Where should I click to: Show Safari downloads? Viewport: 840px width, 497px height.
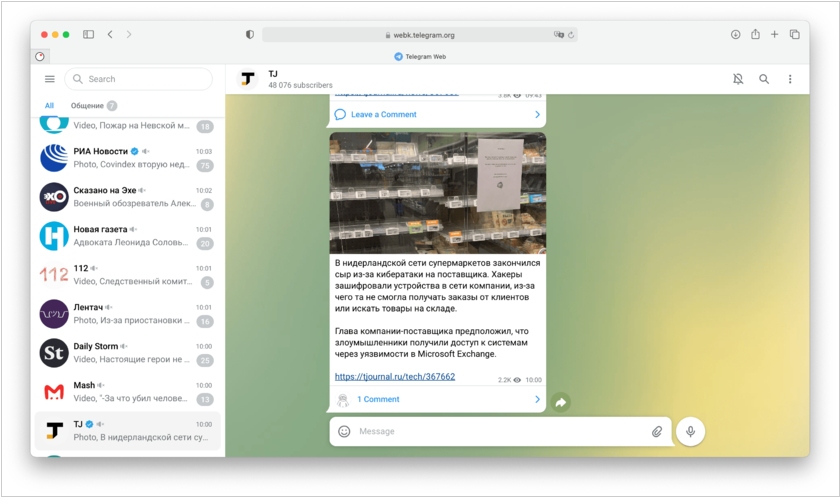[736, 34]
